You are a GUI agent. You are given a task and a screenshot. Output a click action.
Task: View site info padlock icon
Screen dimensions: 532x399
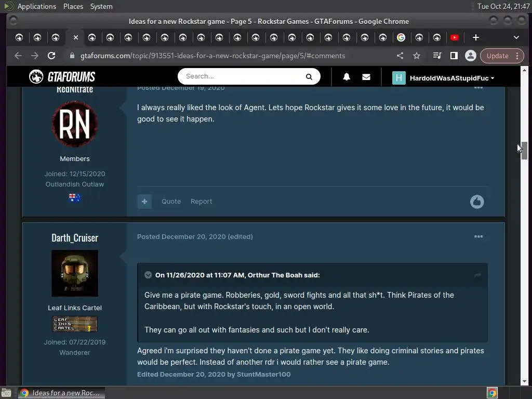tap(72, 56)
